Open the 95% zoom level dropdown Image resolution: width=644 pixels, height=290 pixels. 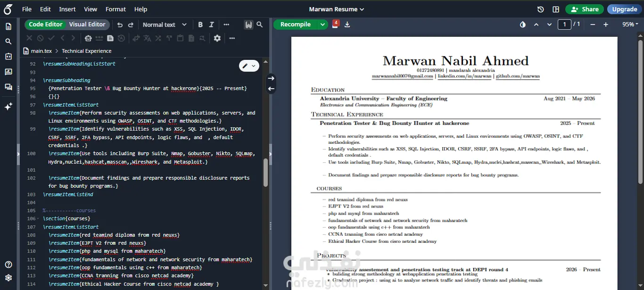[x=630, y=25]
